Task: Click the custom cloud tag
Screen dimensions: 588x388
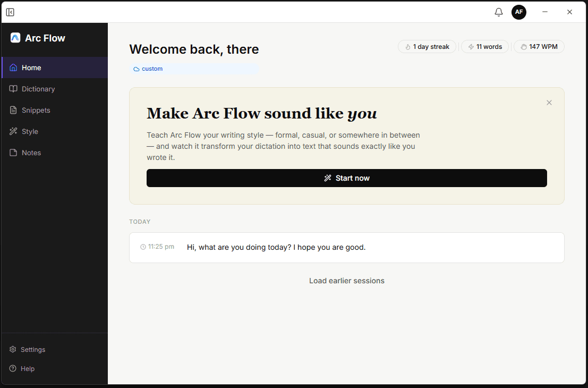Action: click(194, 69)
